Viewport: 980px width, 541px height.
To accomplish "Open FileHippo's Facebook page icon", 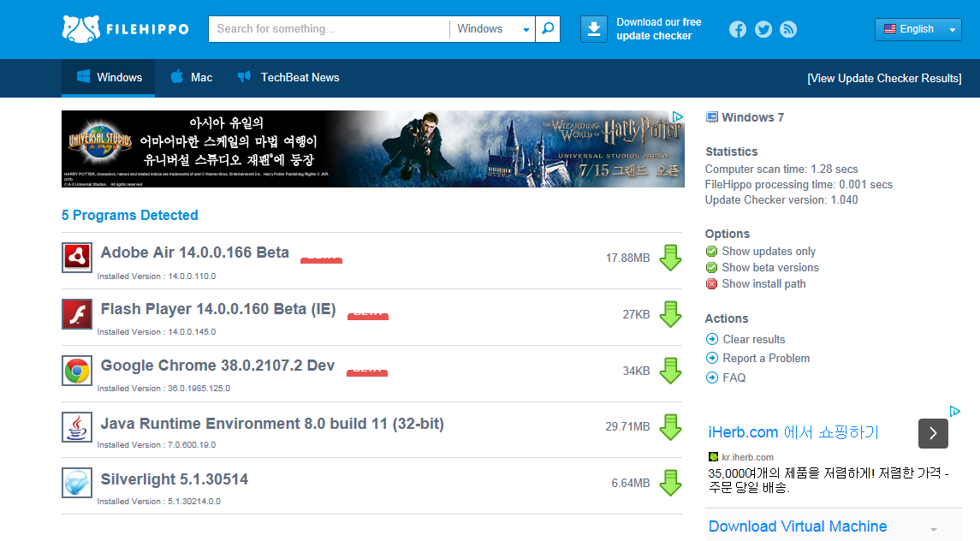I will [x=738, y=29].
